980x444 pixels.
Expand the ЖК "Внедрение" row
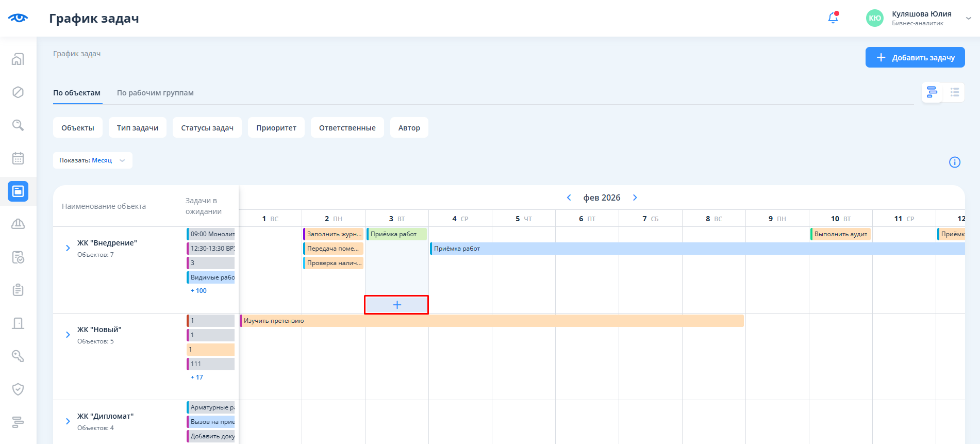[x=68, y=248]
